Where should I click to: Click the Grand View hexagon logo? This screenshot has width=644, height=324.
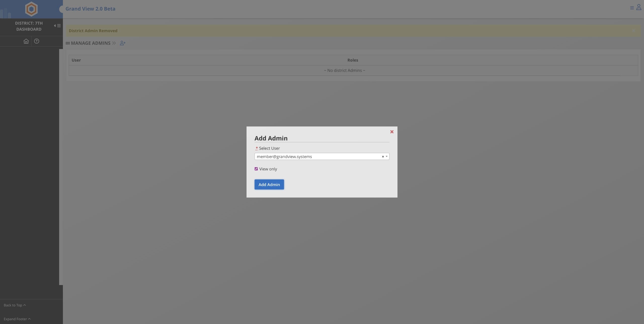tap(31, 9)
